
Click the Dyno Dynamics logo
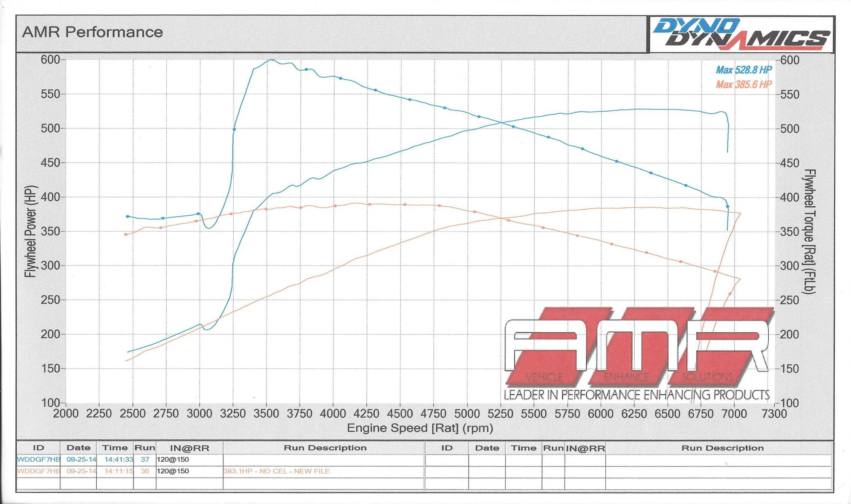coord(741,34)
